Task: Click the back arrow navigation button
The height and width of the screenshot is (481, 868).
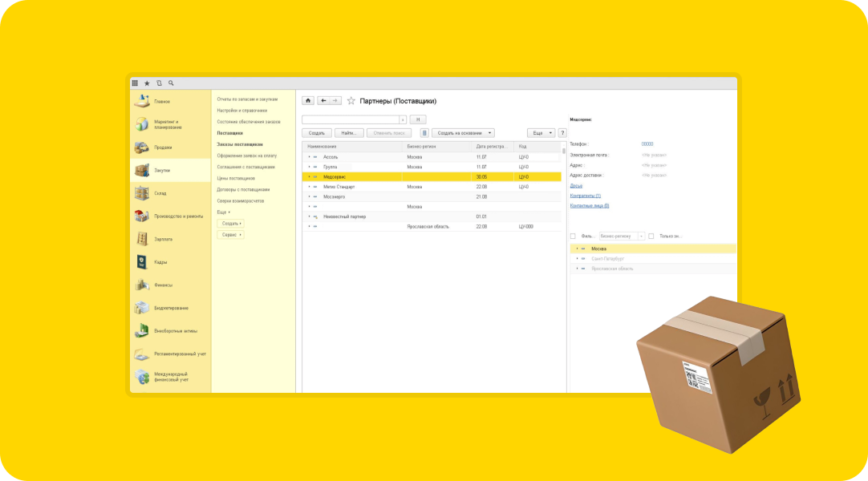Action: 323,101
